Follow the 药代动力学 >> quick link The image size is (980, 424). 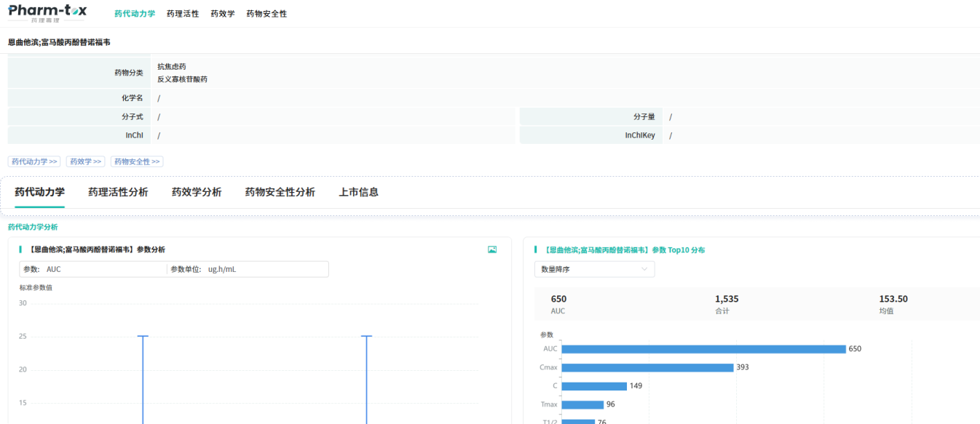pyautogui.click(x=35, y=161)
